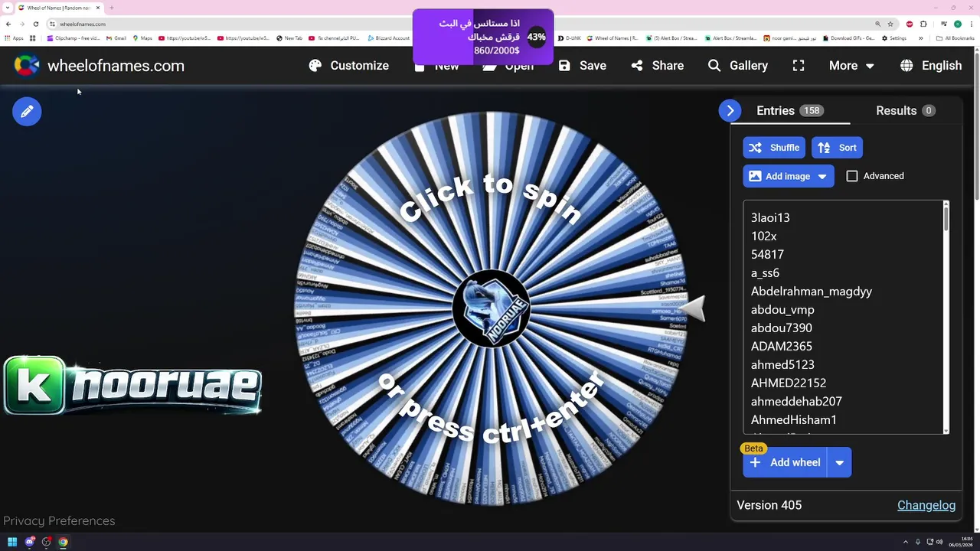980x551 pixels.
Task: Open the Discord taskbar icon
Action: pyautogui.click(x=29, y=542)
